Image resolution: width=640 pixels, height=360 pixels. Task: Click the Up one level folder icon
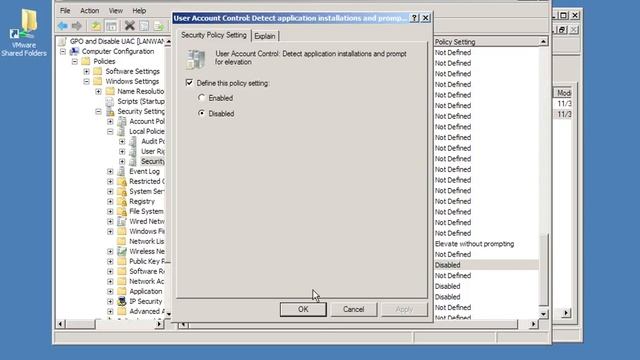(x=96, y=26)
